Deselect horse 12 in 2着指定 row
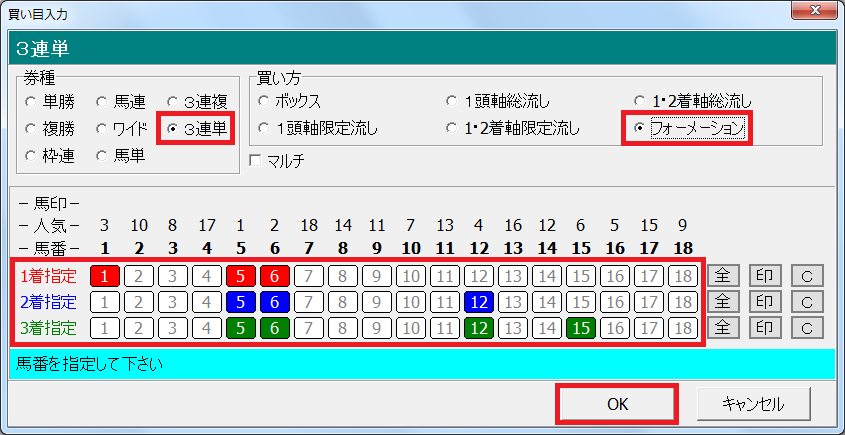The image size is (845, 435). pos(479,302)
